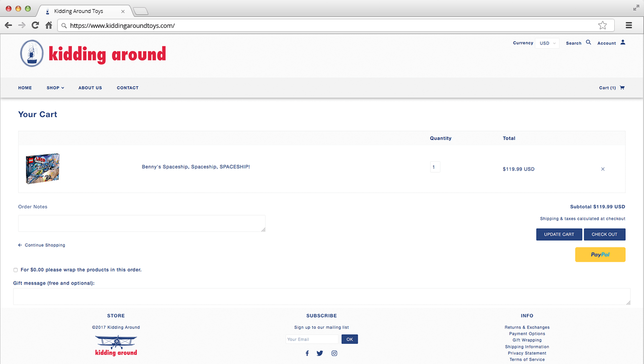
Task: Tick the gift wrap checkbox
Action: click(x=15, y=270)
